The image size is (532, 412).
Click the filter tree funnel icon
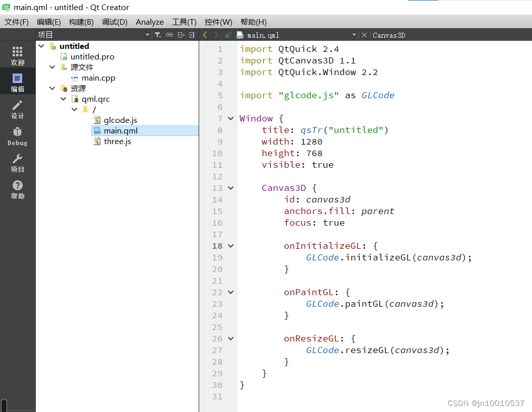point(158,35)
